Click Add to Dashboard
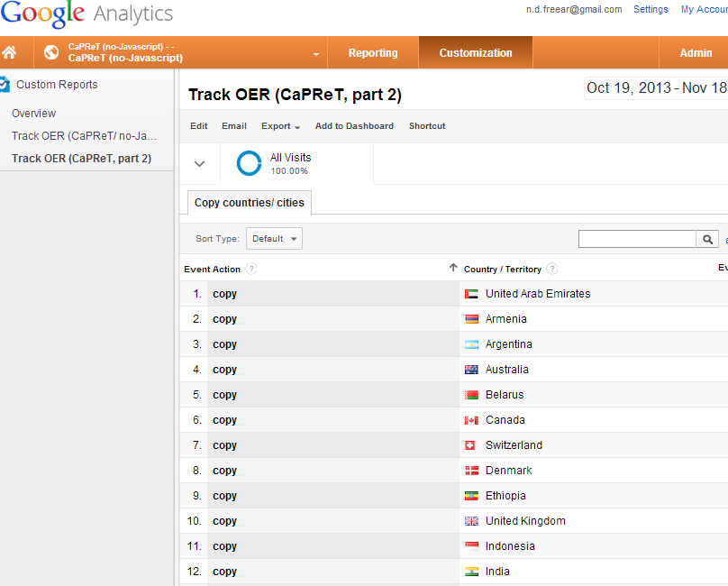The image size is (728, 586). pyautogui.click(x=354, y=126)
